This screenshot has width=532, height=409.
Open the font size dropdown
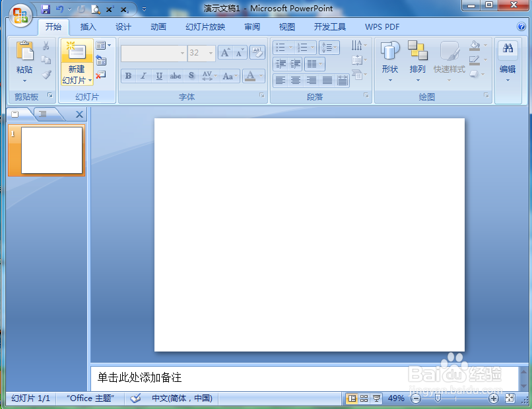211,53
